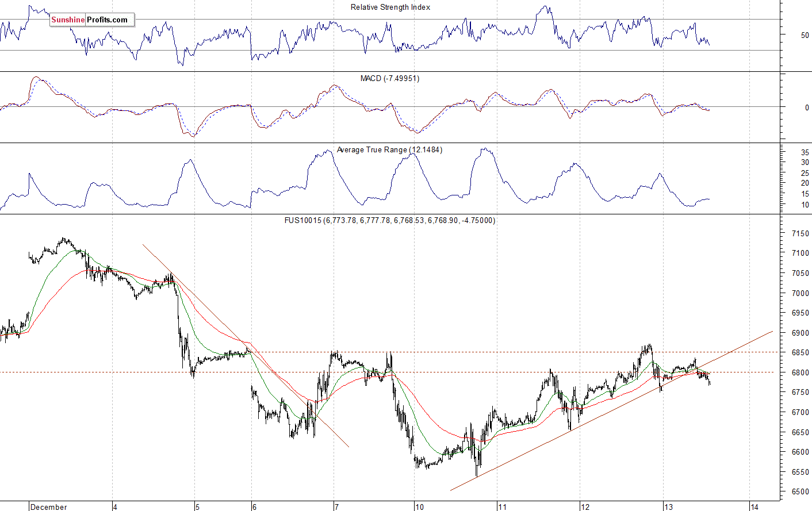Click the ATR 30 axis label
The image size is (812, 511).
(x=805, y=163)
